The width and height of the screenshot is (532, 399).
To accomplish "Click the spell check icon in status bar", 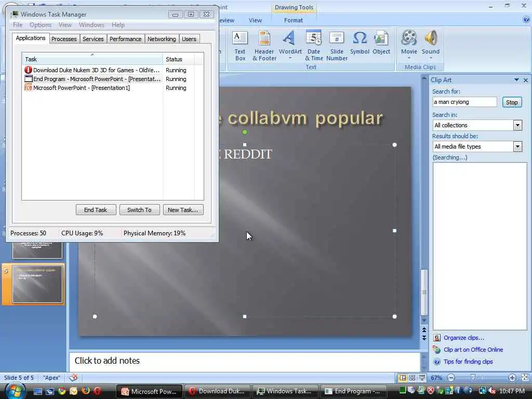I will coord(73,377).
